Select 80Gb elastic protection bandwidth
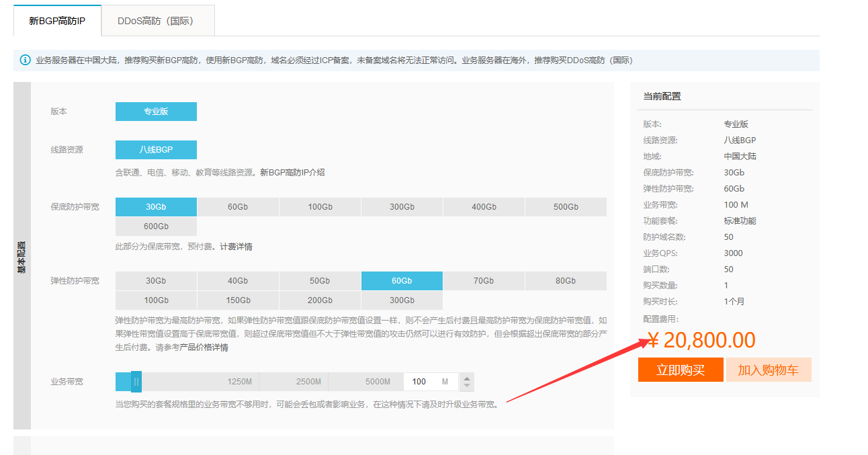Screen dimensions: 868x455 click(565, 281)
